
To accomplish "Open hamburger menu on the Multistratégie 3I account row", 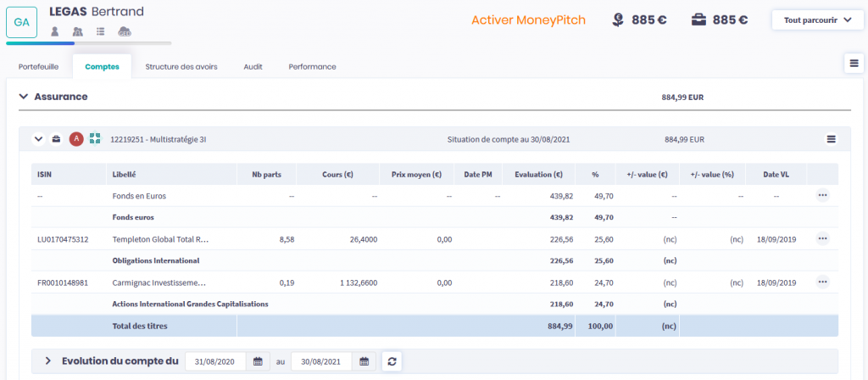I will click(x=831, y=139).
